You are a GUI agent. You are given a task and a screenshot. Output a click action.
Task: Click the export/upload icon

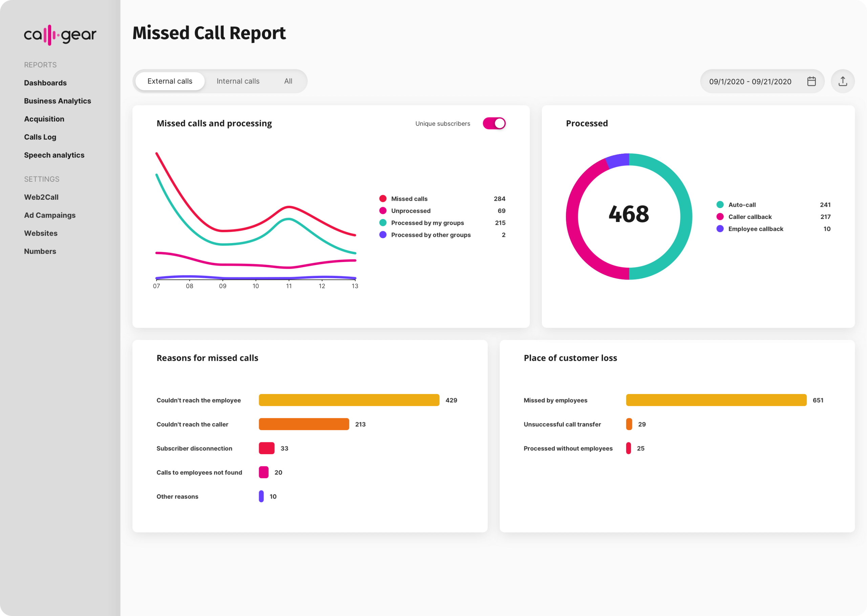(x=843, y=81)
